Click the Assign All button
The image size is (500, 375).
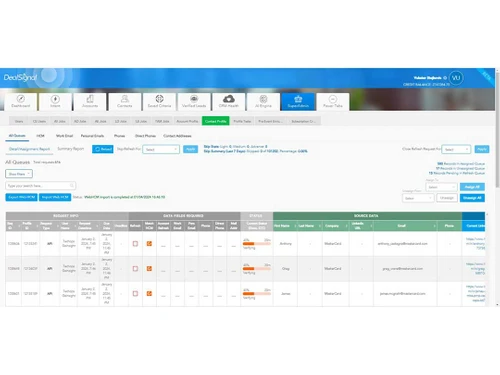[x=472, y=187]
